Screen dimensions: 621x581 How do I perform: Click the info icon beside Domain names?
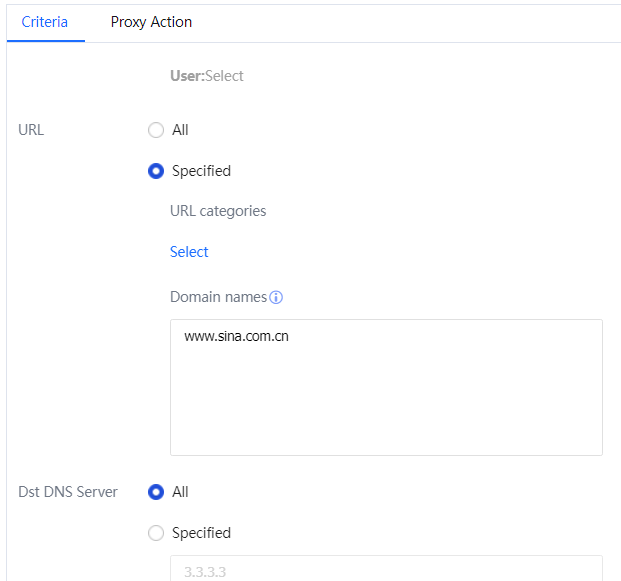coord(277,297)
